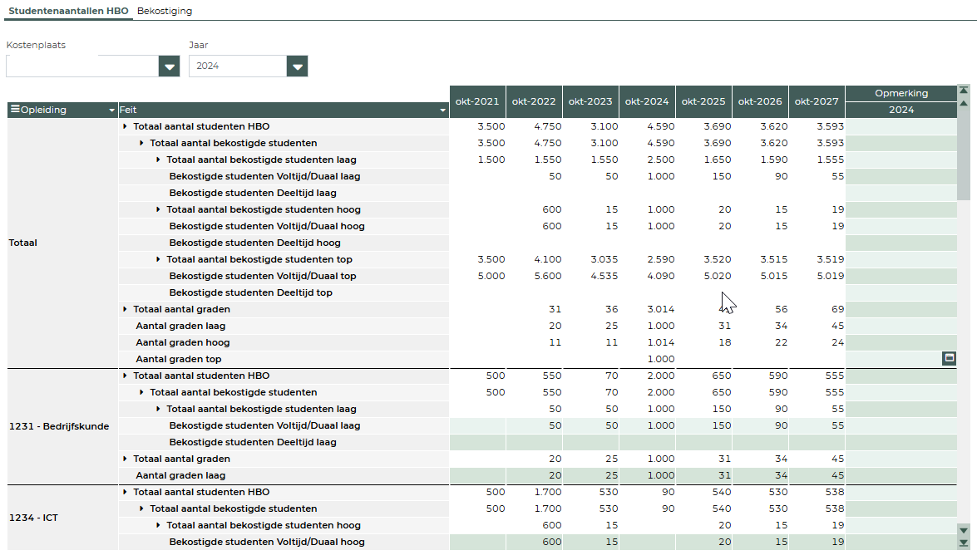Collapse 'Totaal aantal studenten HBO' under Totaal

125,126
